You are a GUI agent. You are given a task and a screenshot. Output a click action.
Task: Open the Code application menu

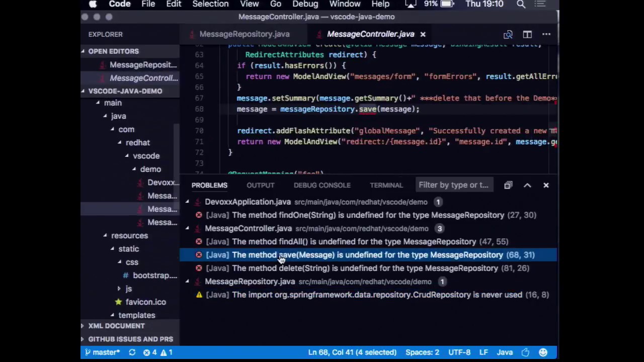click(x=120, y=4)
